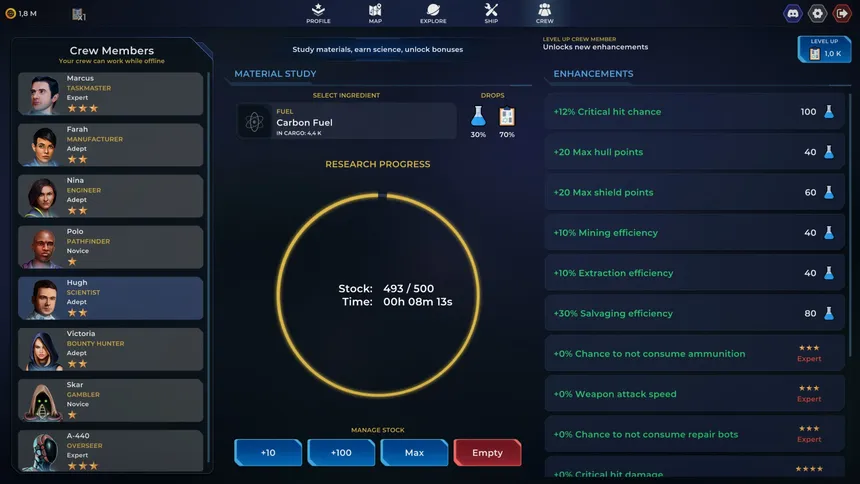The width and height of the screenshot is (860, 484).
Task: Click flask icon on Critical hit chance row
Action: [829, 111]
